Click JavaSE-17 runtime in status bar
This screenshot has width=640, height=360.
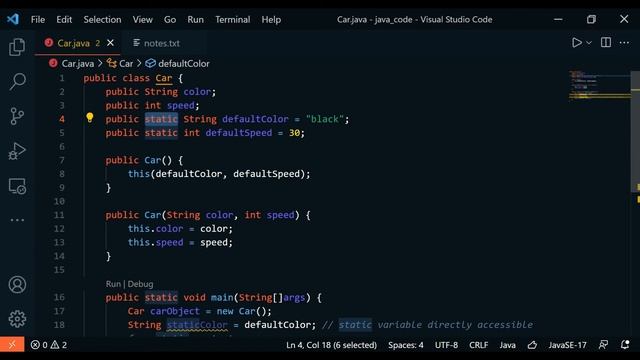(x=567, y=345)
